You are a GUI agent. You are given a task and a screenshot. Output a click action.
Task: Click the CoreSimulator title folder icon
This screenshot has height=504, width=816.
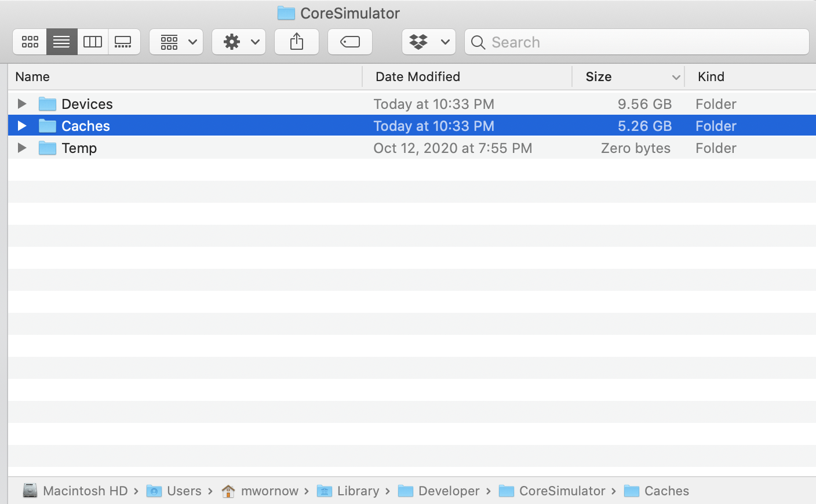[x=286, y=13]
